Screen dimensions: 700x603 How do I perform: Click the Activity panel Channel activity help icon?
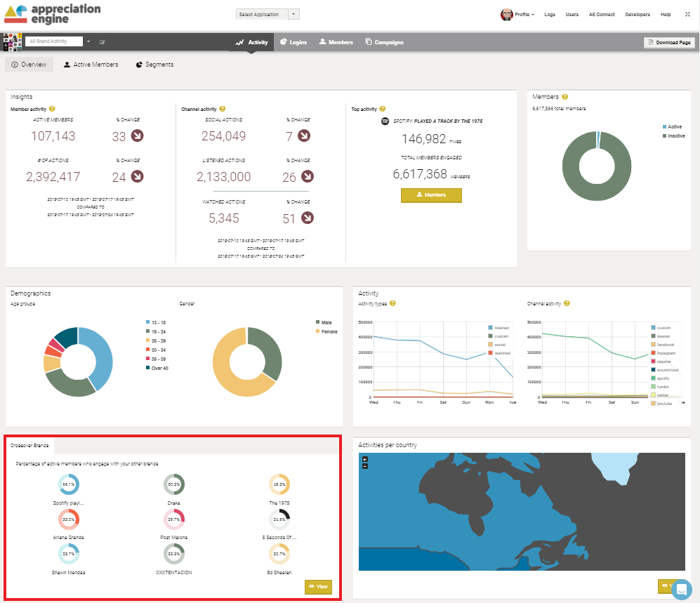pos(567,303)
